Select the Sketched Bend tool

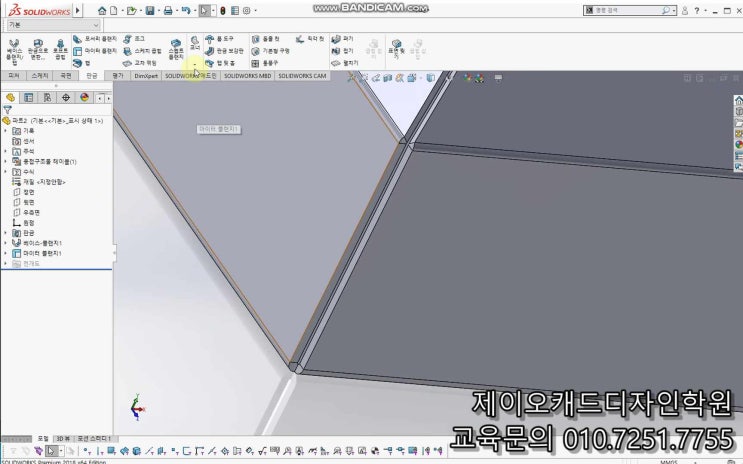click(143, 51)
